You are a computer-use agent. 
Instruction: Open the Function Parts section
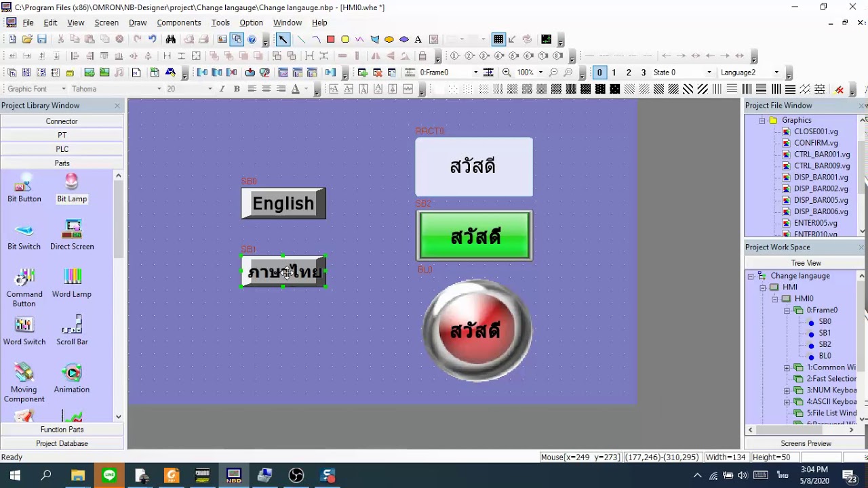(62, 430)
